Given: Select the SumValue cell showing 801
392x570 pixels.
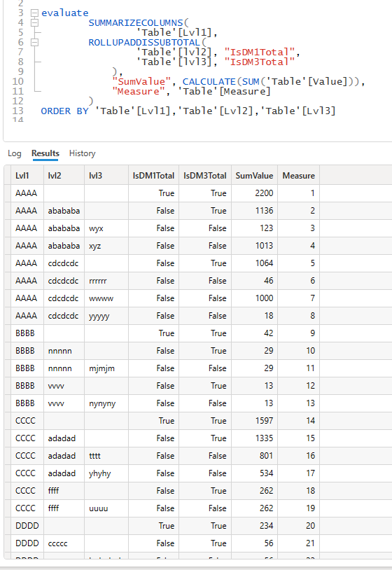Looking at the screenshot, I should 254,455.
